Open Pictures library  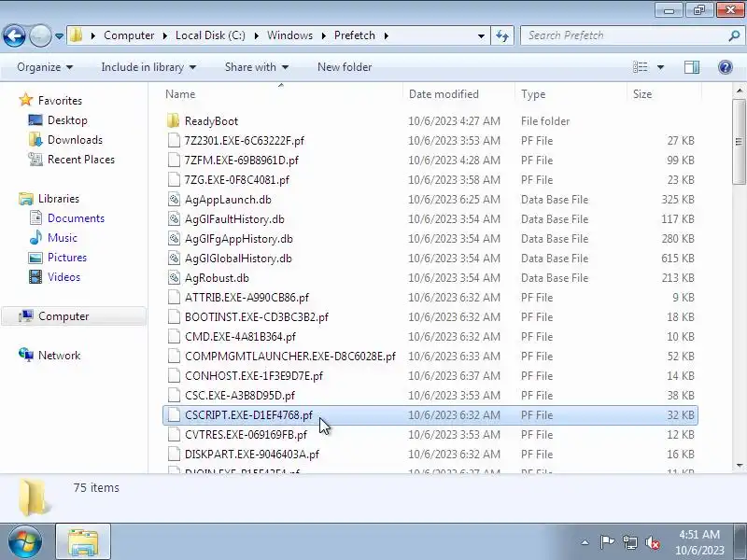[66, 258]
